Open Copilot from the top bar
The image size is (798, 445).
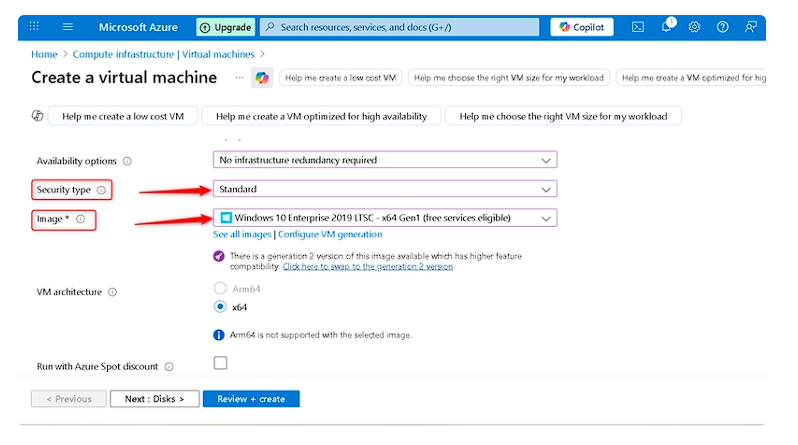pos(582,27)
